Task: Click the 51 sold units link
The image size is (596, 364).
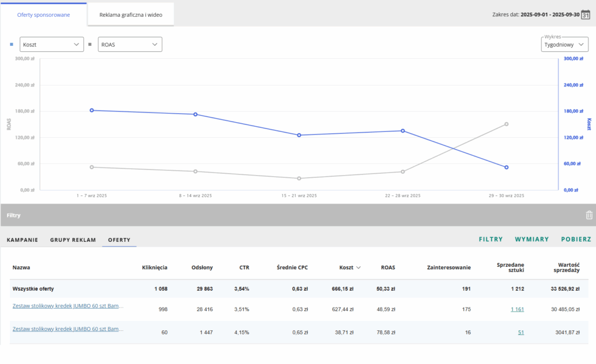Action: click(520, 333)
